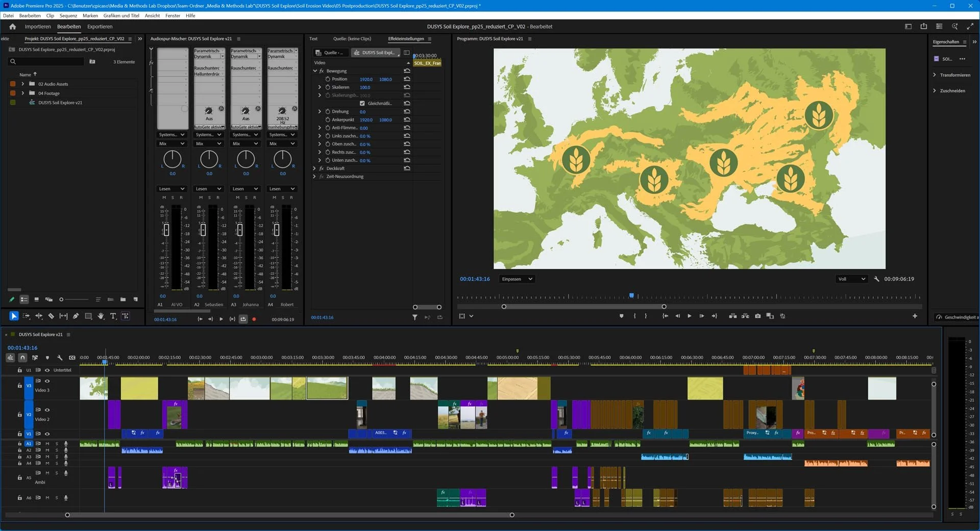Image resolution: width=980 pixels, height=531 pixels.
Task: Toggle visibility of the Video 3 track
Action: [x=47, y=381]
